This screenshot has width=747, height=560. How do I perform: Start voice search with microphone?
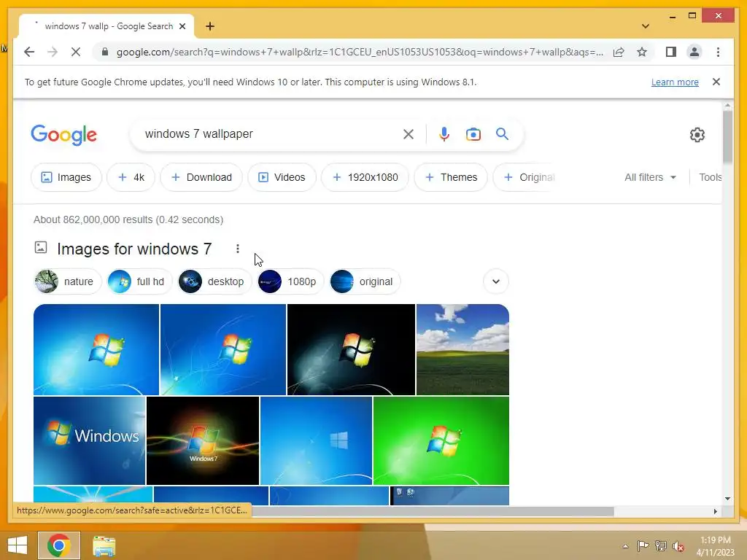click(444, 134)
